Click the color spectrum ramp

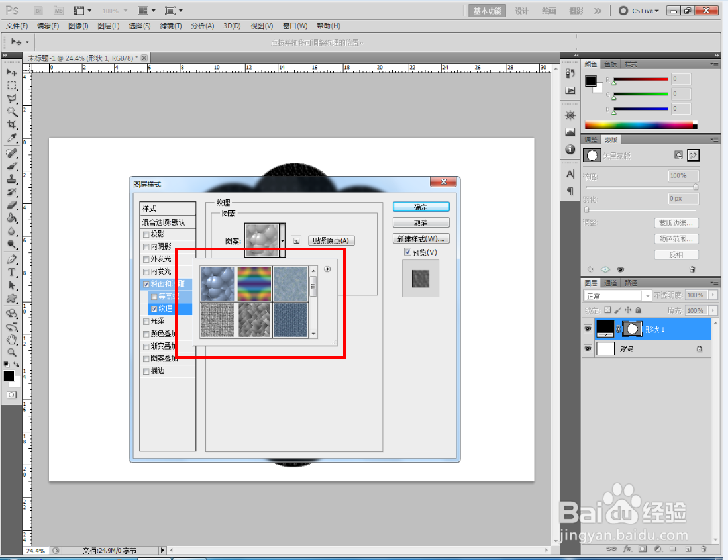click(641, 125)
